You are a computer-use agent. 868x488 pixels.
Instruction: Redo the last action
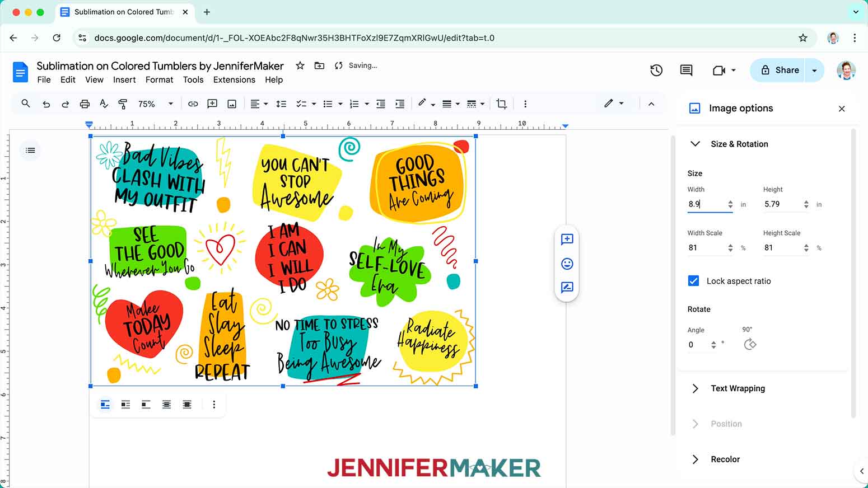(x=65, y=104)
